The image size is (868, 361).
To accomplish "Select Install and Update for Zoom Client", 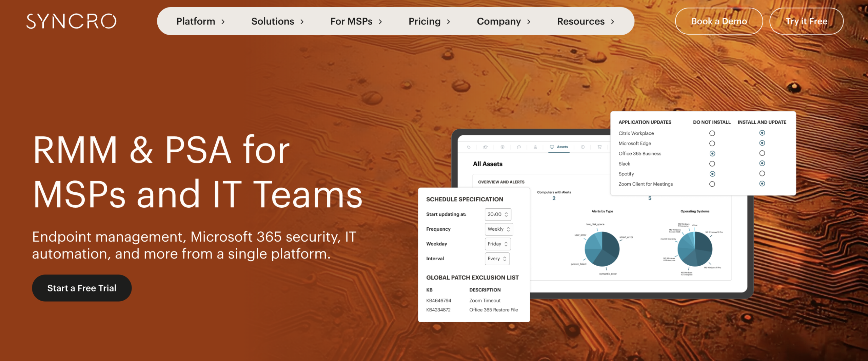I will (762, 184).
